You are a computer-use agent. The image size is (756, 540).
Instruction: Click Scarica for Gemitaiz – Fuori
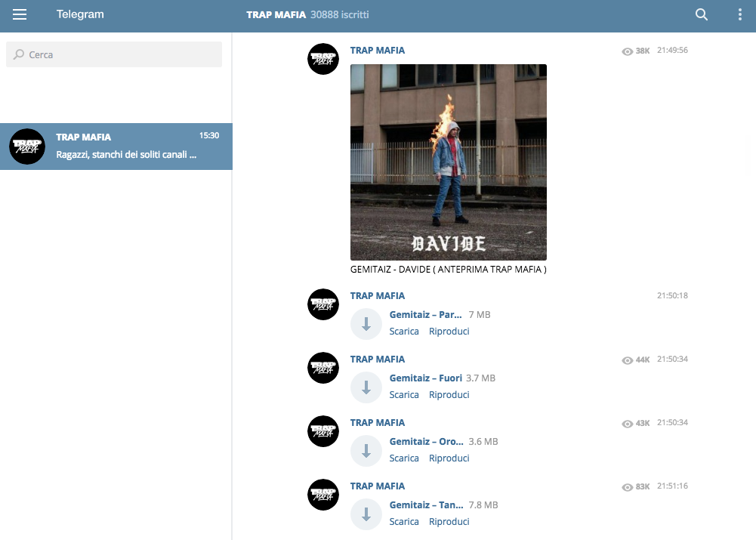click(x=404, y=395)
